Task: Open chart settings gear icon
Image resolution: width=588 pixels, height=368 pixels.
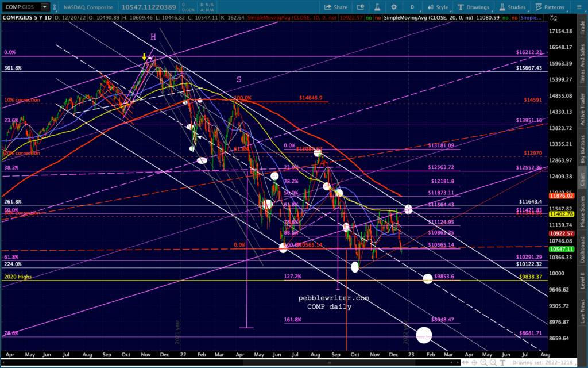Action: [x=394, y=7]
